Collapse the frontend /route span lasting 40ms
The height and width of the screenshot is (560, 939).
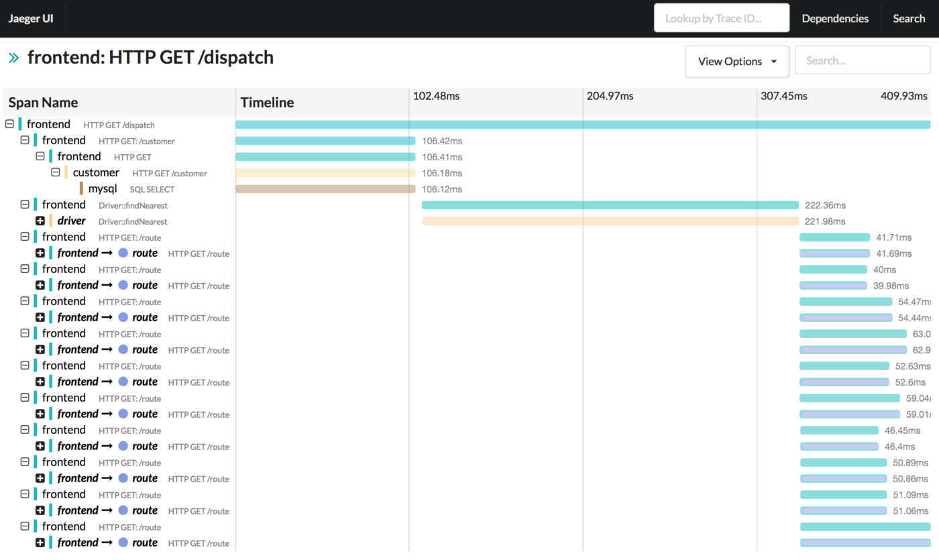pos(25,269)
